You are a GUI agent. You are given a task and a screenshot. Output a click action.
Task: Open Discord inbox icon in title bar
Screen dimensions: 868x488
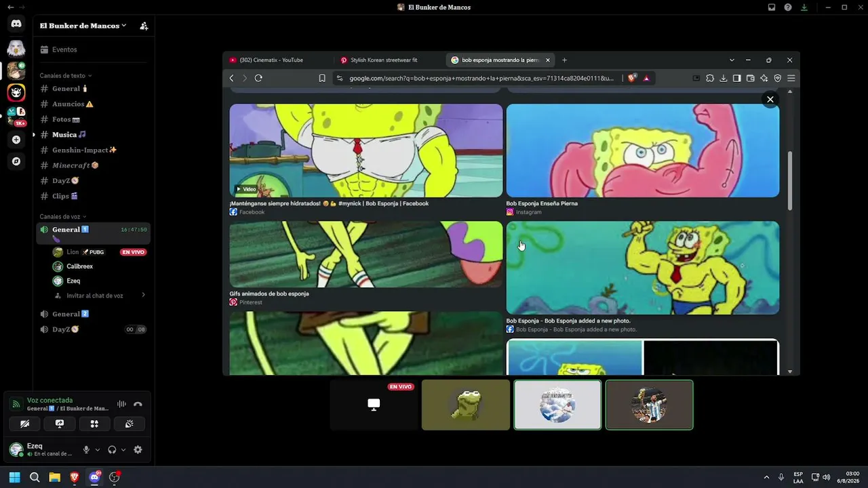[772, 7]
